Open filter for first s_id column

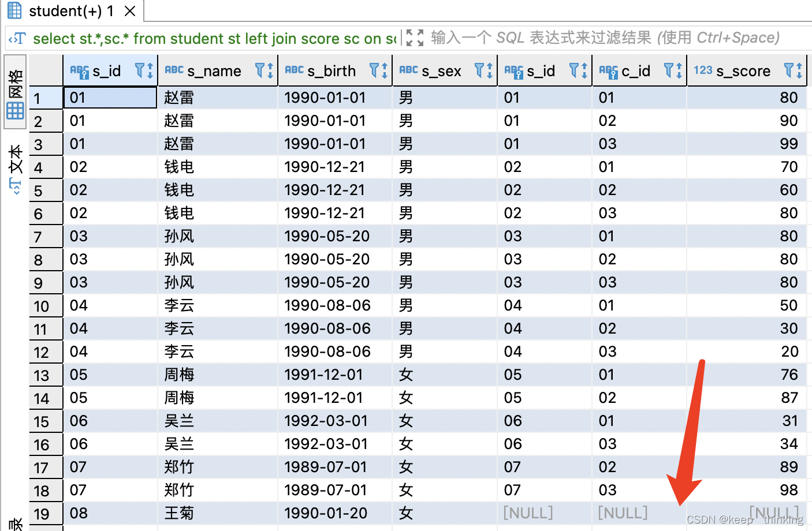(x=140, y=70)
